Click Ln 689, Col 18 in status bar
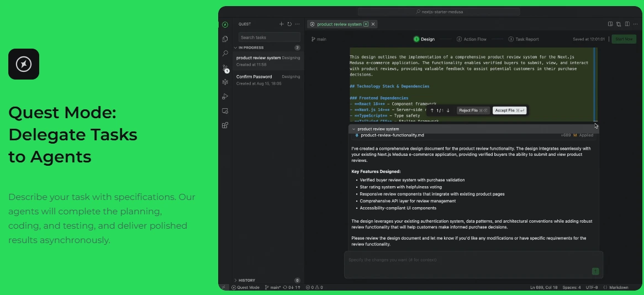Screen dimensions: 644x295 coord(544,287)
